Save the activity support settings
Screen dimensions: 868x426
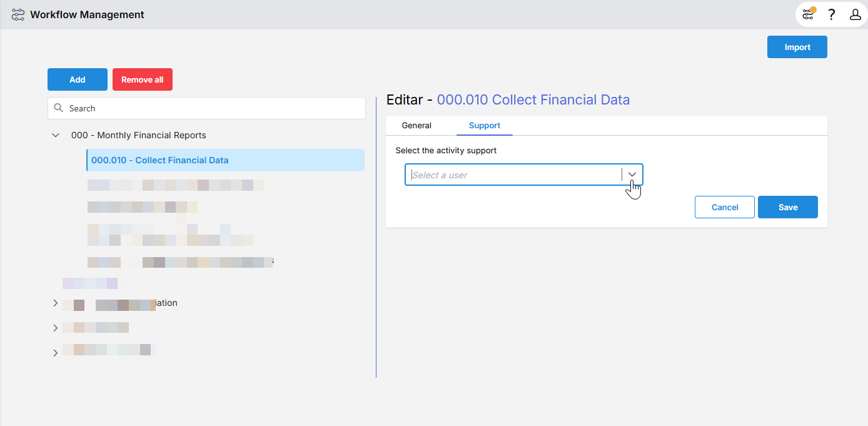click(x=787, y=207)
